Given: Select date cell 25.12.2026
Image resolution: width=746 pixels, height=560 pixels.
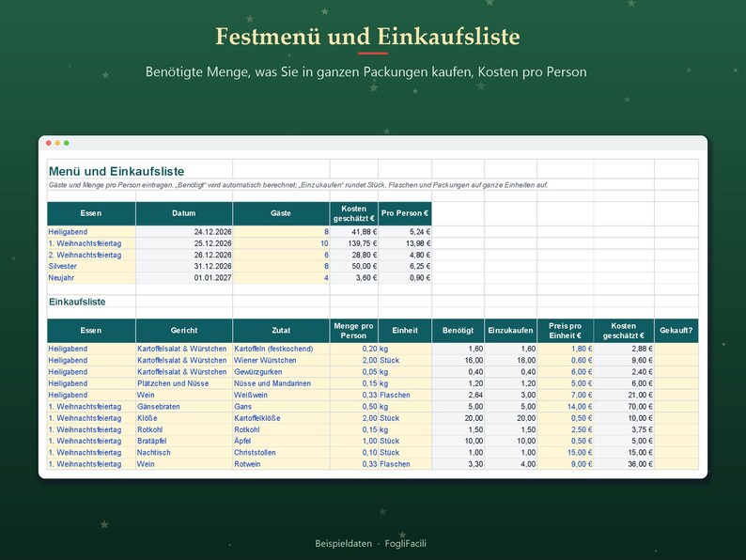Looking at the screenshot, I should pos(184,243).
